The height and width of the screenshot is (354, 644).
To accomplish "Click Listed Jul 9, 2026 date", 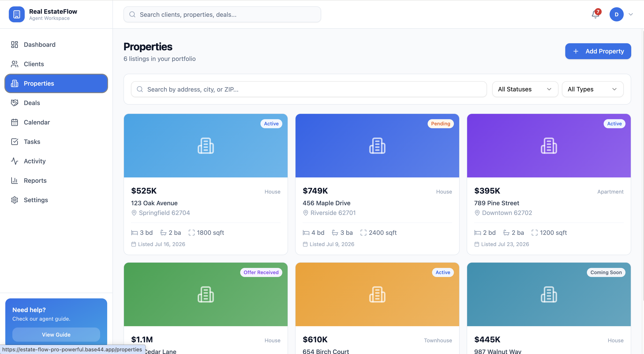I will [x=332, y=244].
